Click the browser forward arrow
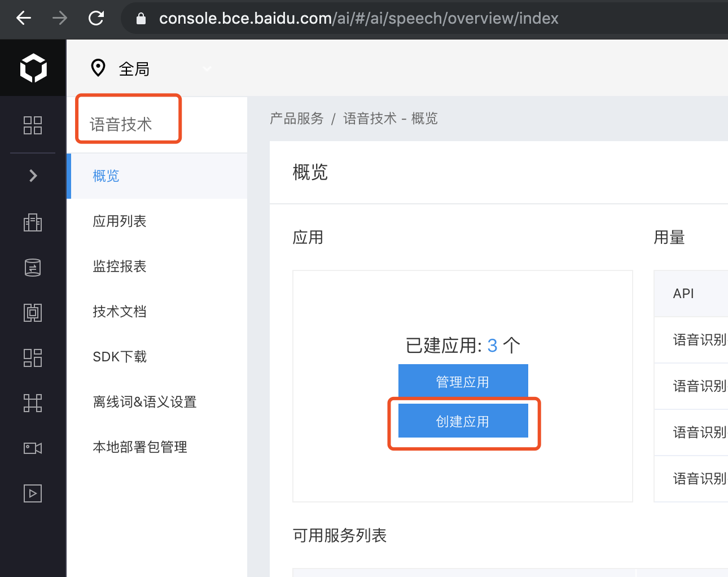Viewport: 728px width, 577px height. (60, 18)
